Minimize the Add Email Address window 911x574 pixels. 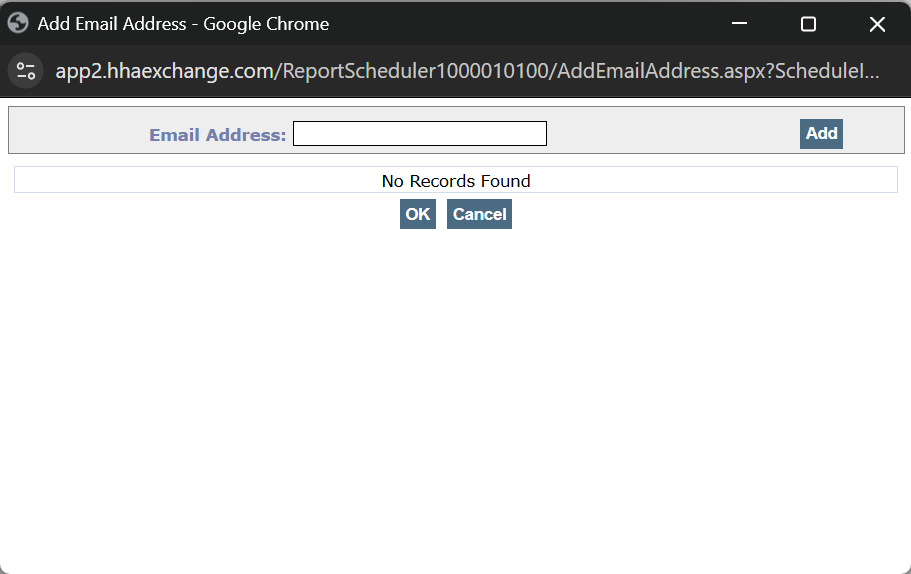[x=740, y=24]
